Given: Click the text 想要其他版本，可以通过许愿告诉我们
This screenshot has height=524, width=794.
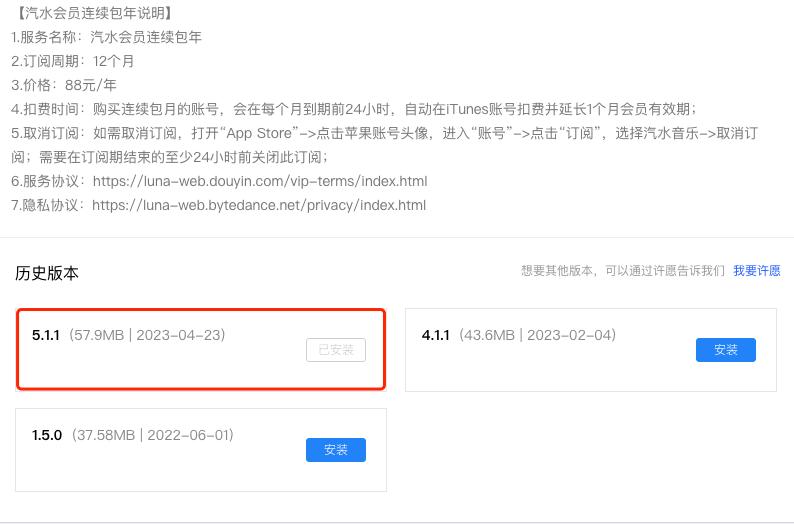Looking at the screenshot, I should coord(623,271).
